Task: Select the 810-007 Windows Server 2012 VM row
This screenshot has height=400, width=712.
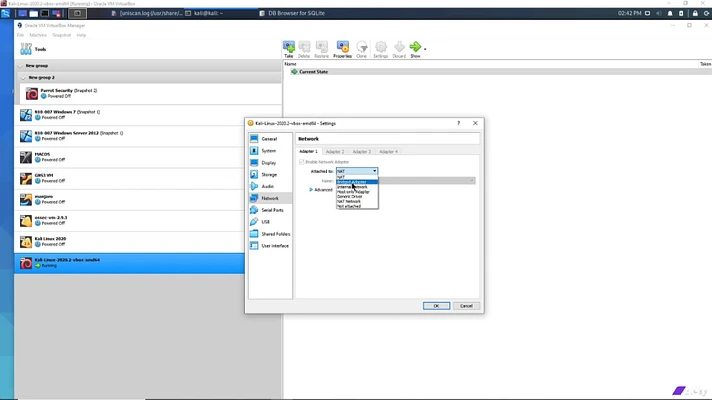Action: click(148, 136)
